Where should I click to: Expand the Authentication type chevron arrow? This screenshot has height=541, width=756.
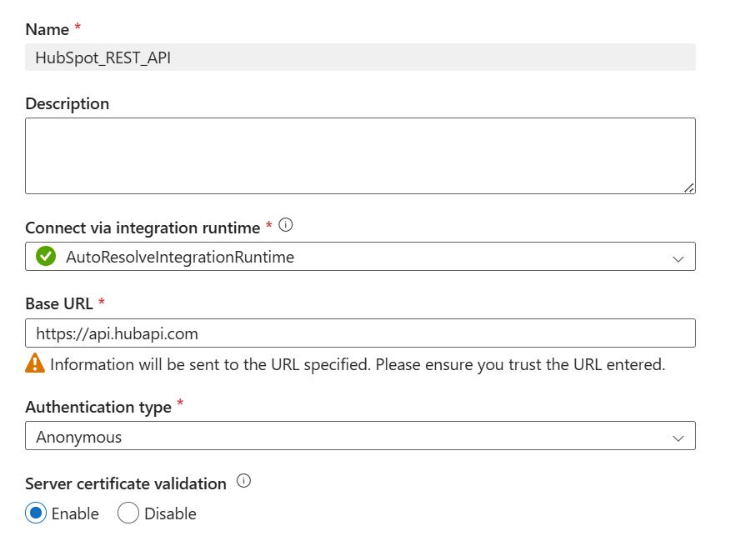click(x=678, y=438)
